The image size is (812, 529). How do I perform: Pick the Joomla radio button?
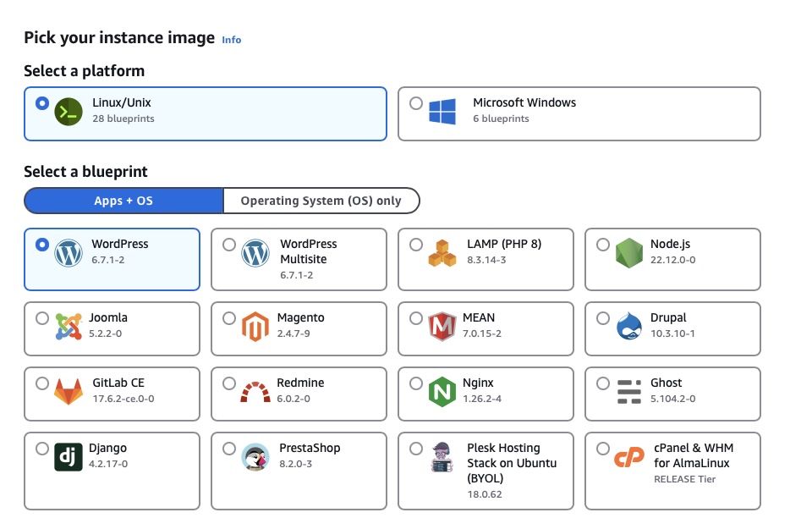click(x=42, y=318)
